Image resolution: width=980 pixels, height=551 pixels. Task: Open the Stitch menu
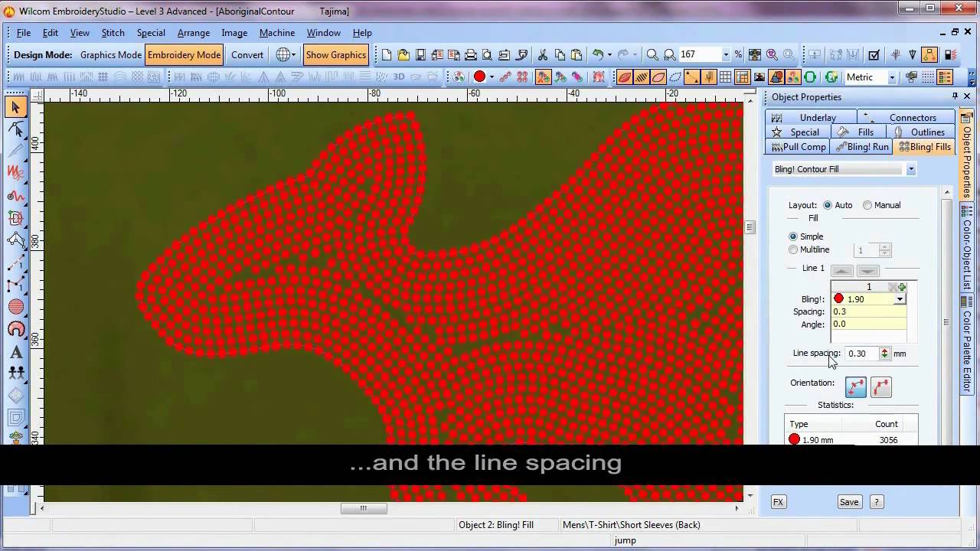pyautogui.click(x=113, y=33)
